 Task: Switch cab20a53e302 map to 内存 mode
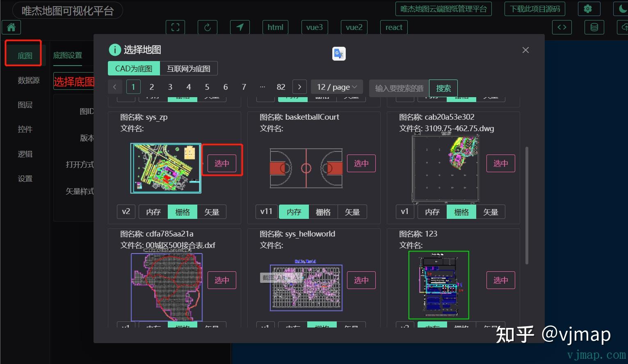coord(432,212)
